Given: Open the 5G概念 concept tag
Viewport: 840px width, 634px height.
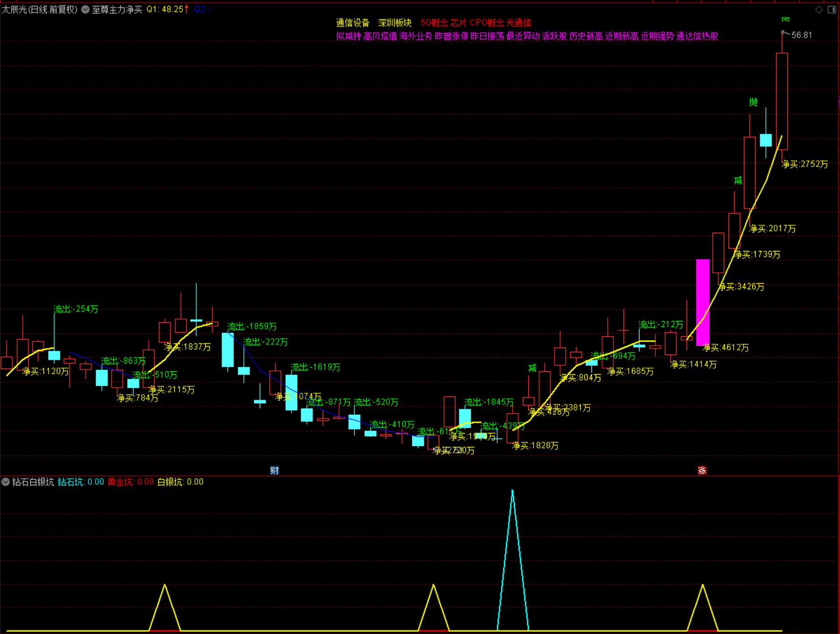Looking at the screenshot, I should tap(434, 23).
